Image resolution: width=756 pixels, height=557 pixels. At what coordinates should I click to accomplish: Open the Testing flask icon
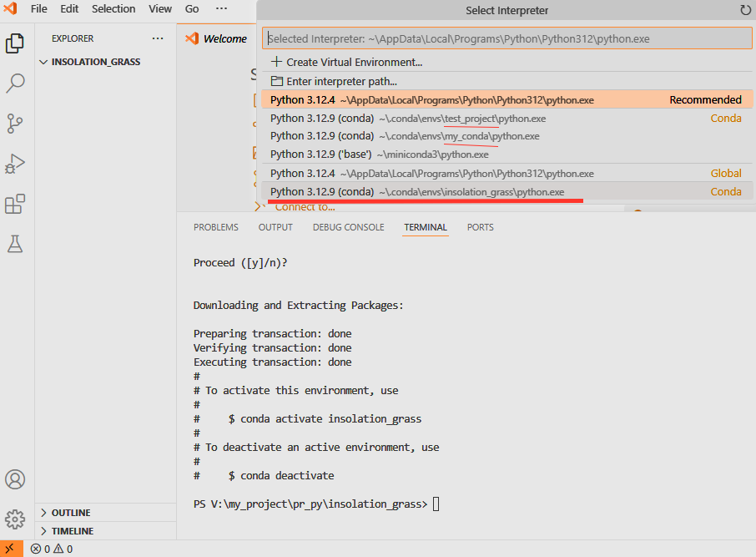15,244
